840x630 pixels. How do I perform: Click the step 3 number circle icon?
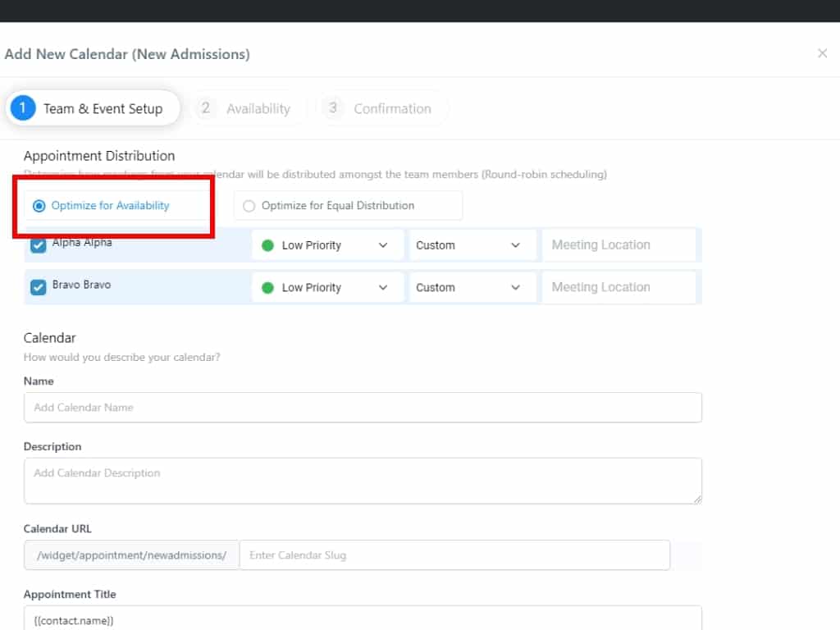click(x=332, y=108)
